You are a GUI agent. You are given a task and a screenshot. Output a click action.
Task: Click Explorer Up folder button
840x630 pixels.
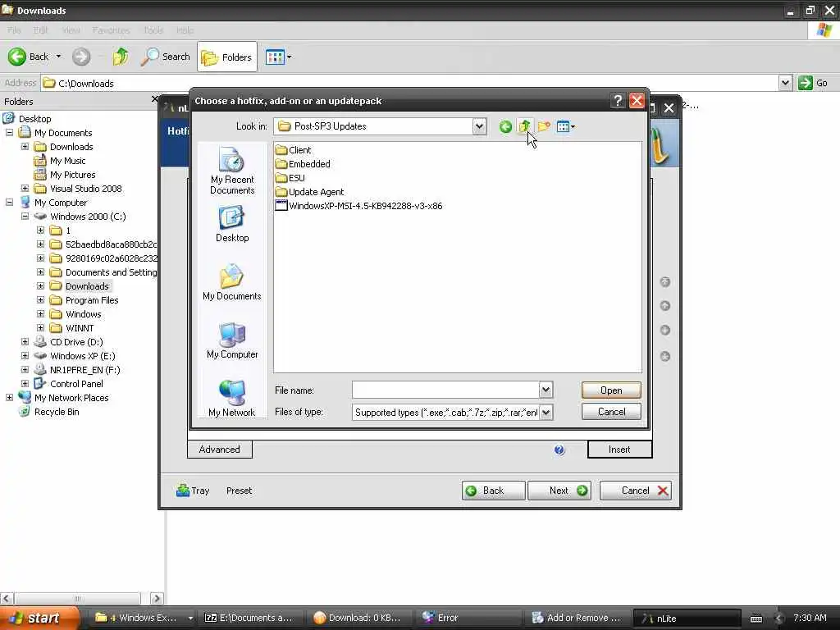pyautogui.click(x=121, y=57)
